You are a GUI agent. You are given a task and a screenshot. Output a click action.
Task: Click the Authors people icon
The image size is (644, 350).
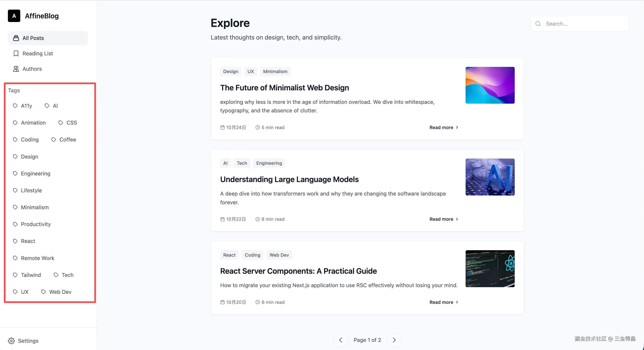(x=16, y=69)
